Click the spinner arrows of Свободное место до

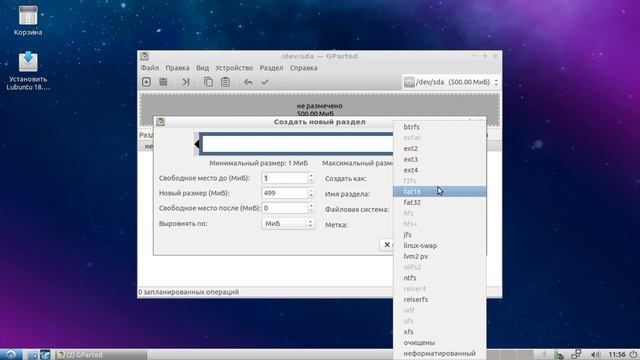click(x=311, y=178)
